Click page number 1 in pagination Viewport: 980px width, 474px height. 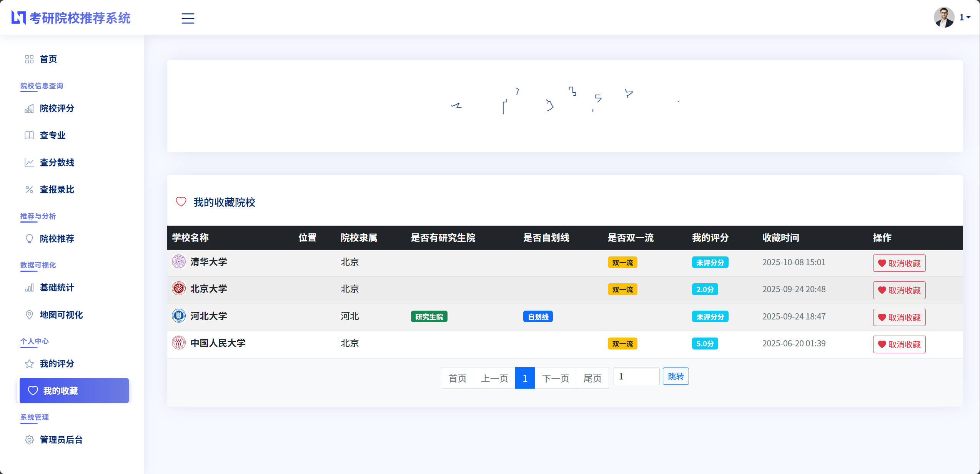[524, 378]
